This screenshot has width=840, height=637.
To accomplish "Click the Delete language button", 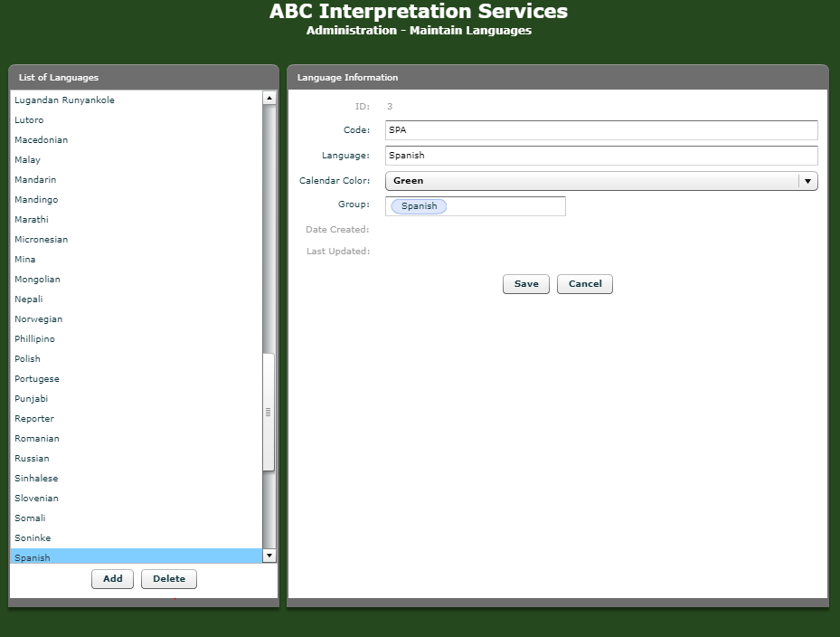I will pos(169,579).
